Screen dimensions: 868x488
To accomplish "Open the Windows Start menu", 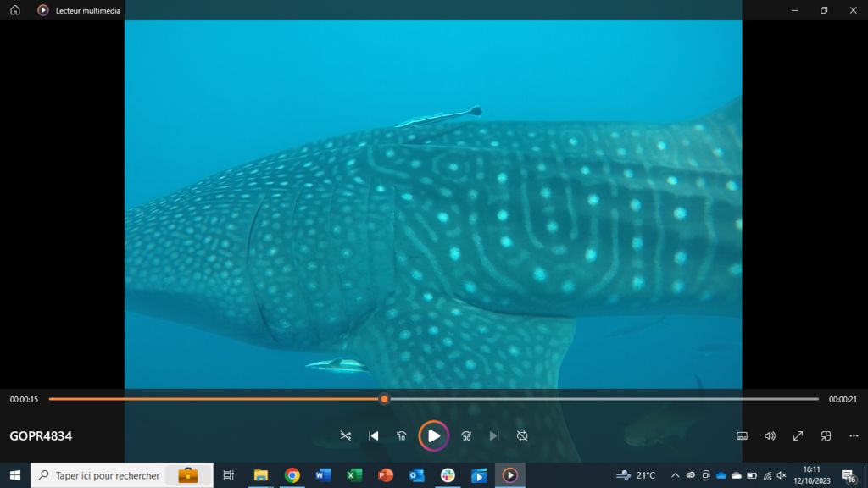I will pyautogui.click(x=14, y=475).
